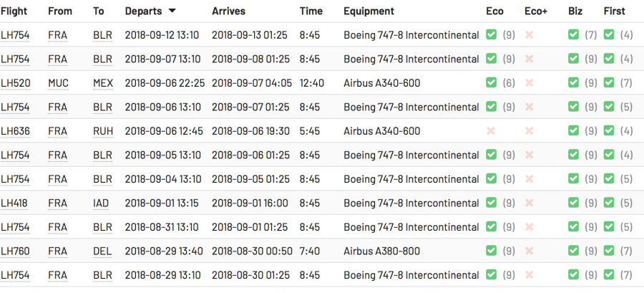Sort by the Arrives column header
644x293 pixels.
click(229, 11)
